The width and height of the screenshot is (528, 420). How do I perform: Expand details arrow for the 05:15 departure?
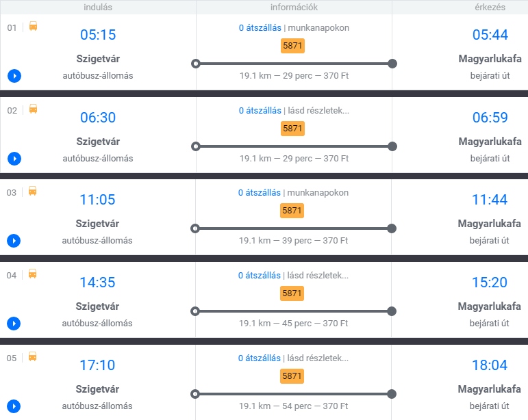tap(14, 76)
